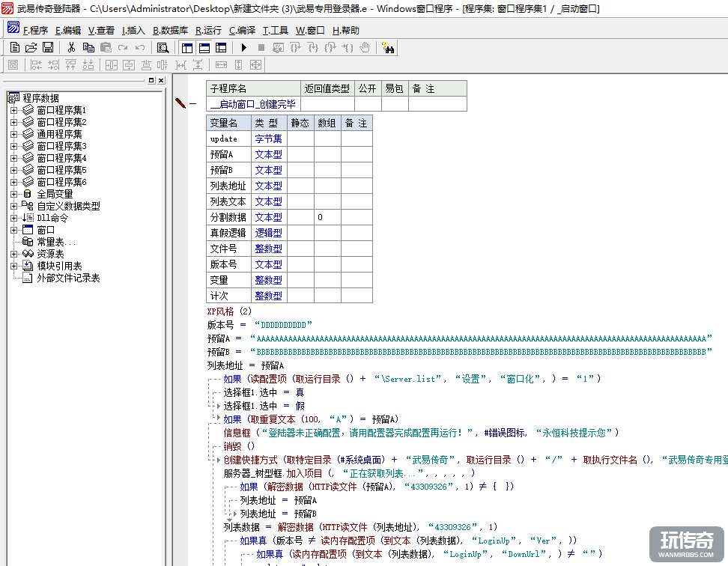Click the same-size sizing icon

255,65
